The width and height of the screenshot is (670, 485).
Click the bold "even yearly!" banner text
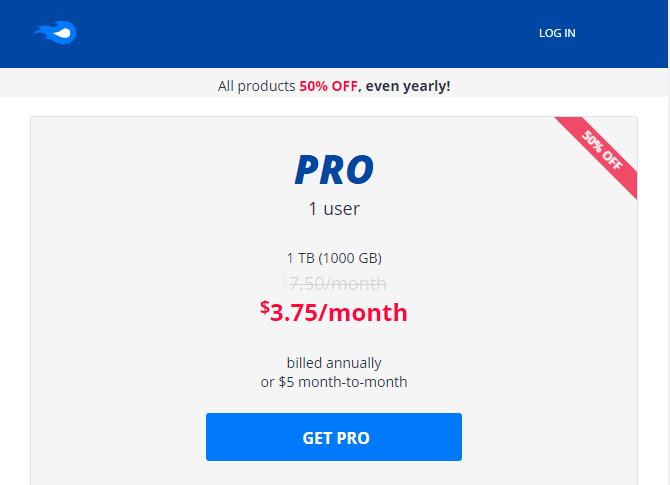pos(408,86)
